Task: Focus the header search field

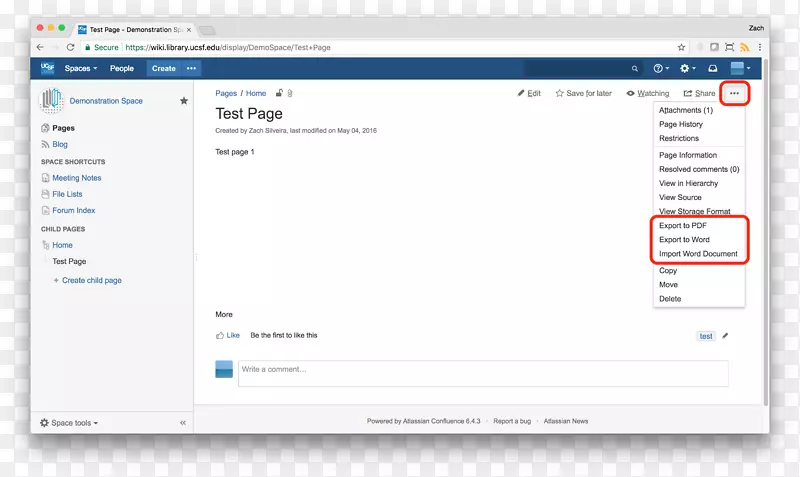Action: tap(583, 68)
